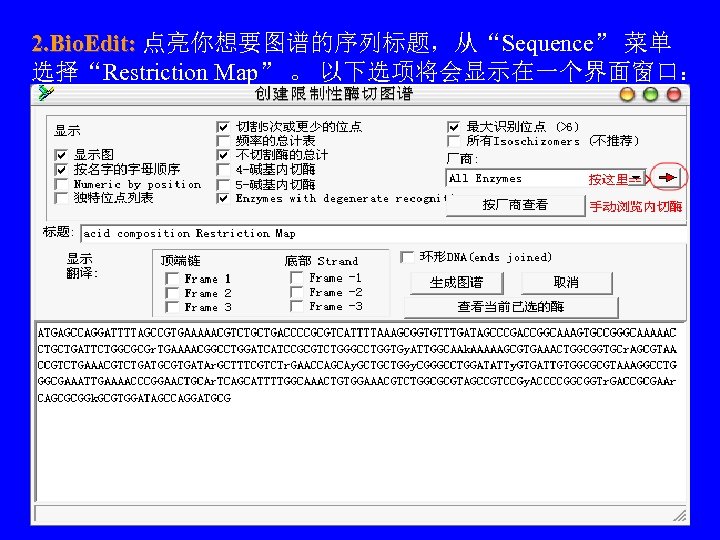The height and width of the screenshot is (540, 720).
Task: Check Frame 3 top strand translation
Action: tap(172, 307)
